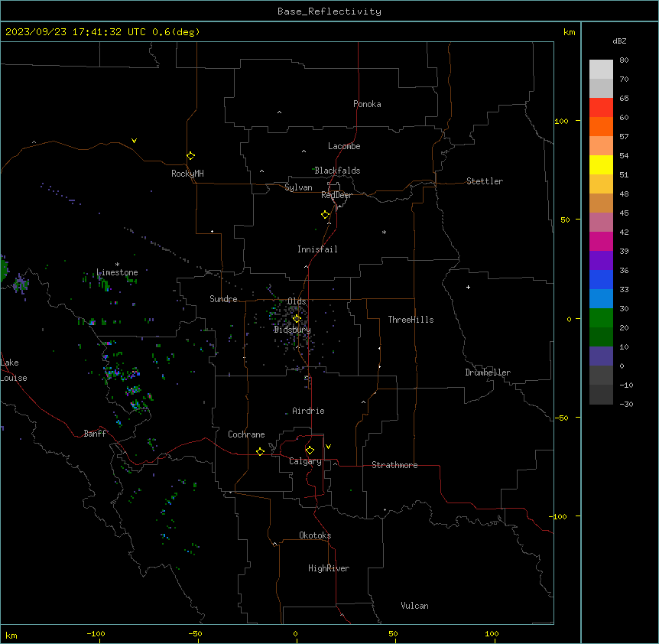Click the white asterisk marker above Limestone
The width and height of the screenshot is (659, 644).
point(117,265)
